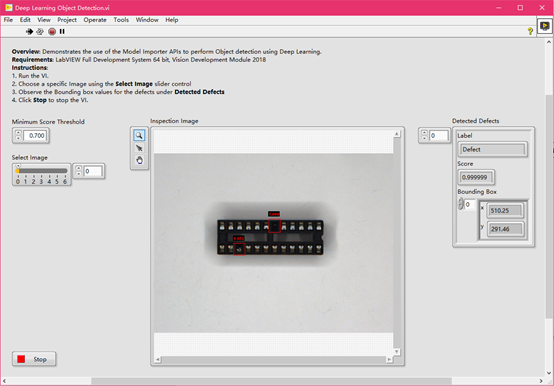Click the VI icon in top-right corner

[545, 26]
